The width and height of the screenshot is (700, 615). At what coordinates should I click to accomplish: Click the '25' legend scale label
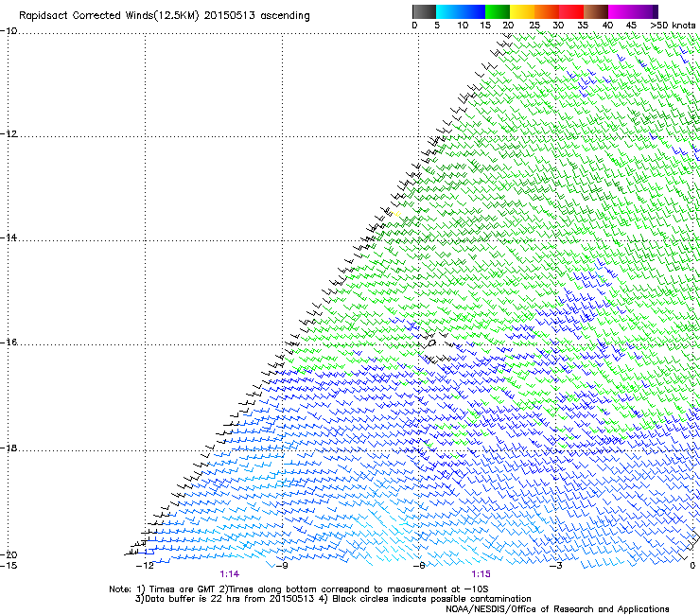click(534, 26)
